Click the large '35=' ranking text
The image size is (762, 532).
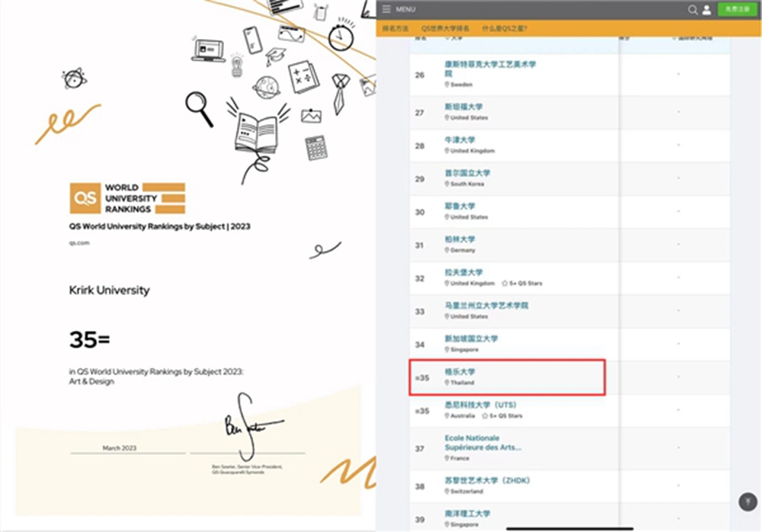point(89,339)
